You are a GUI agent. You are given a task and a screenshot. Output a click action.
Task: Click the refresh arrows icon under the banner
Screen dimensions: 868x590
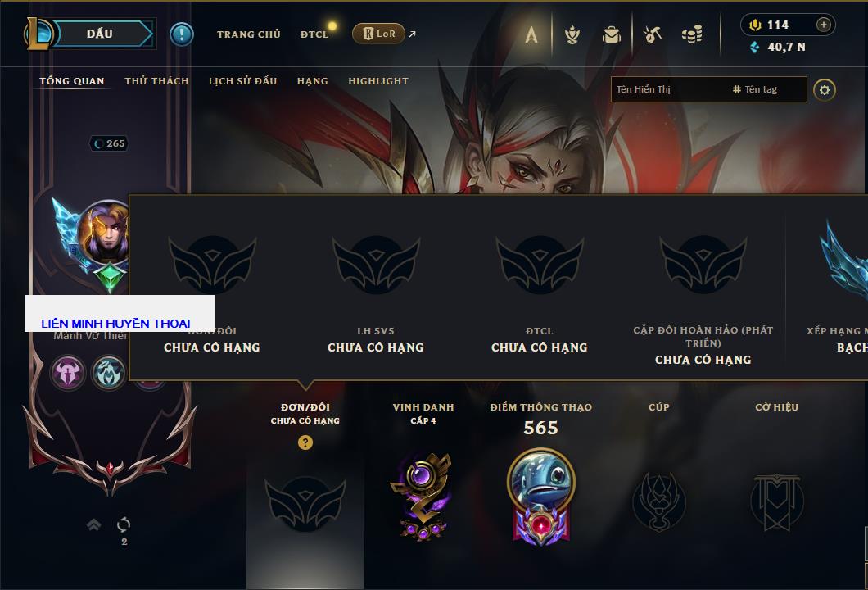124,524
